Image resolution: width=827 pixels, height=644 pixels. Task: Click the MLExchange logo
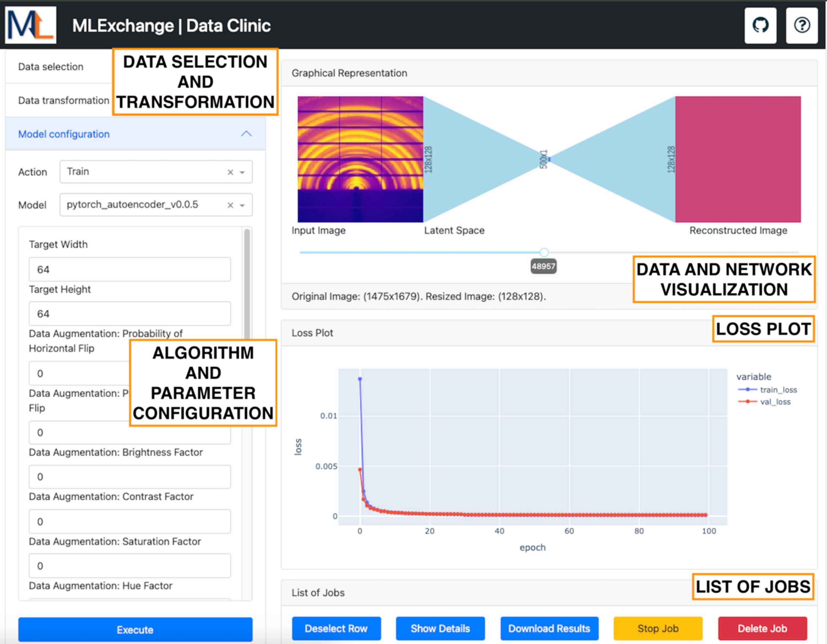tap(31, 25)
